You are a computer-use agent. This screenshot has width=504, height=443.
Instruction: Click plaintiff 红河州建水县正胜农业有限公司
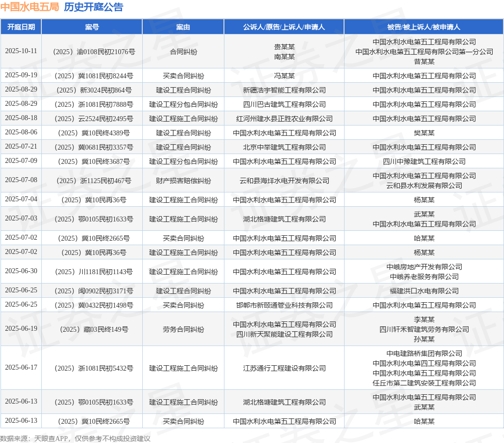tap(284, 119)
